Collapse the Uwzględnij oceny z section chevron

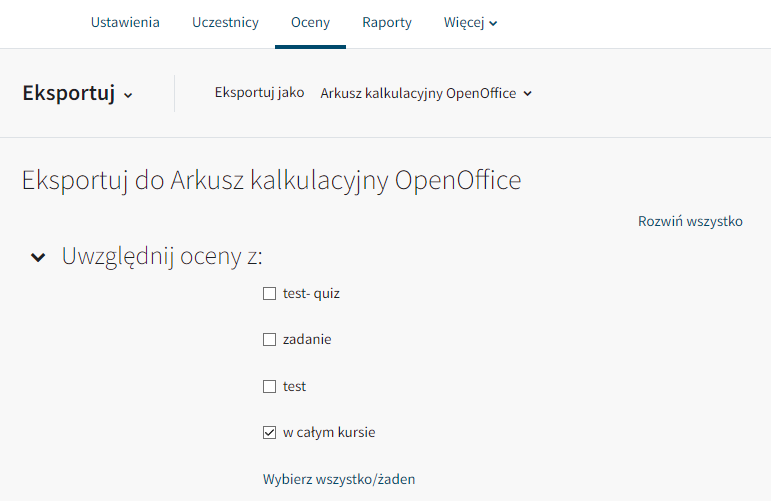click(x=38, y=257)
